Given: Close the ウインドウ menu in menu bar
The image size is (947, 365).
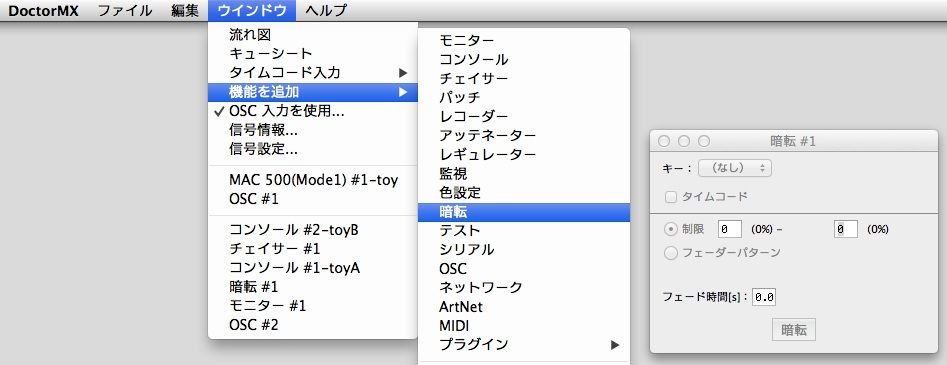Looking at the screenshot, I should [x=251, y=10].
